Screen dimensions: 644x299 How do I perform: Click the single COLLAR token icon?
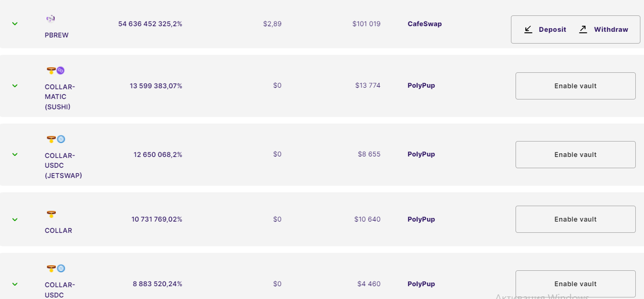pos(51,214)
